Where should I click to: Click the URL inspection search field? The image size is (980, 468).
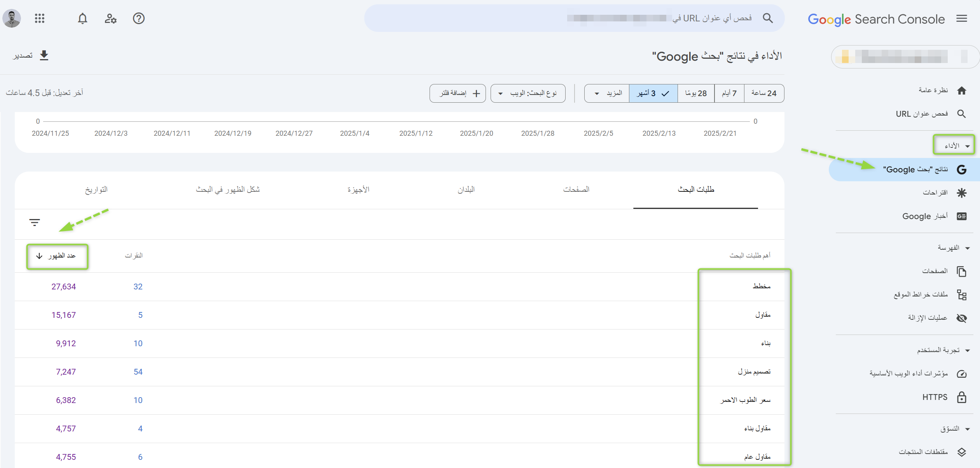(622, 18)
